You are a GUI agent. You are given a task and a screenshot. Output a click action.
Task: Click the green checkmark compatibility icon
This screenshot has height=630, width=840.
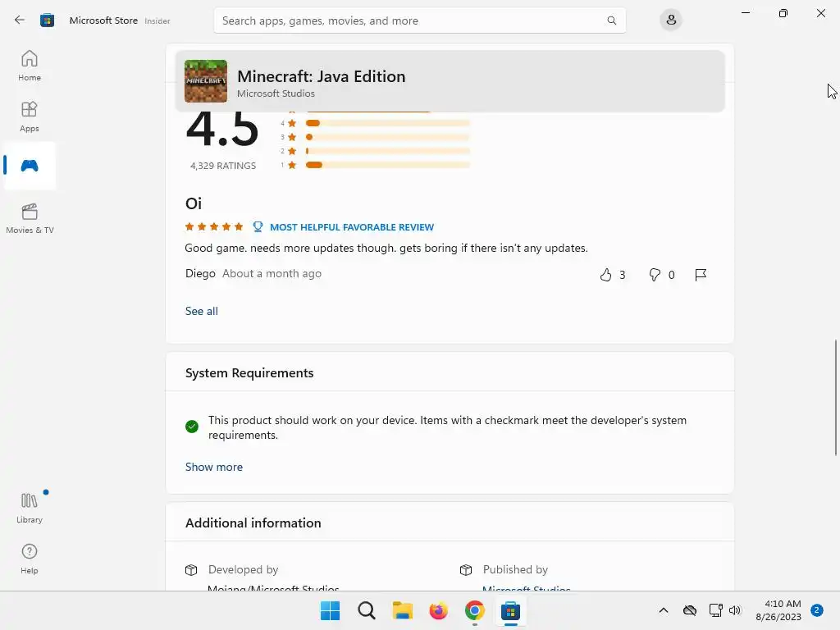(x=192, y=427)
